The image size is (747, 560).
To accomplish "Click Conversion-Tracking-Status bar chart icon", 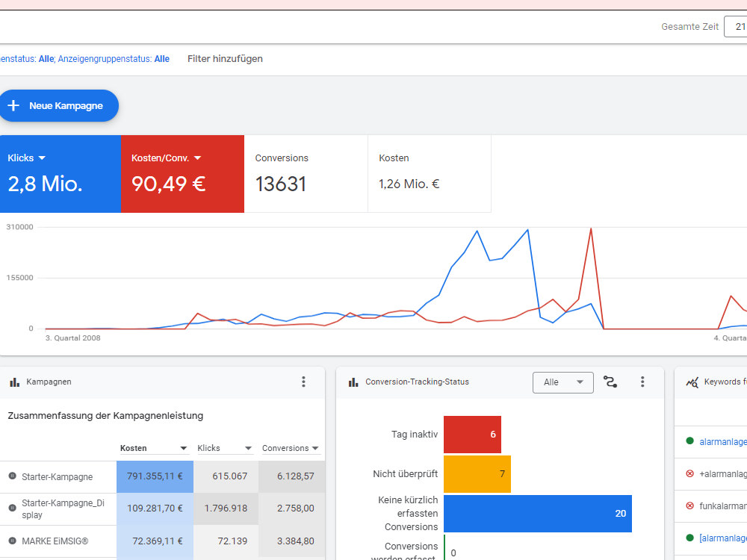I will [x=353, y=382].
